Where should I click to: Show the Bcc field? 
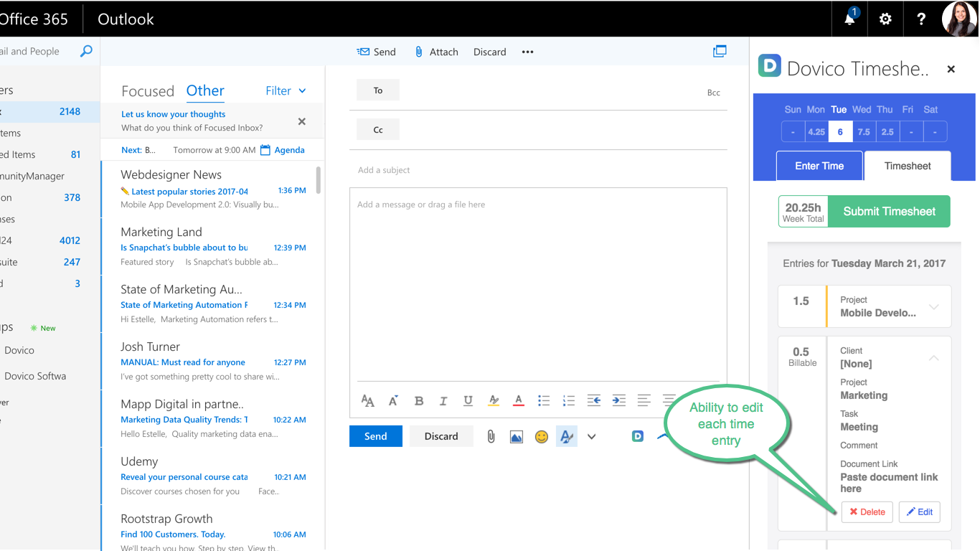(714, 93)
